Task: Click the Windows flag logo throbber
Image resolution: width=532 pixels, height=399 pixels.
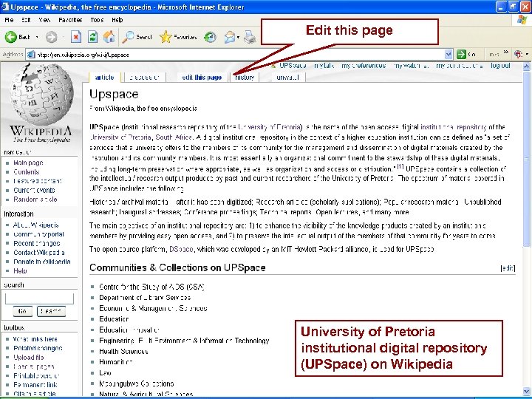Action: coord(522,20)
